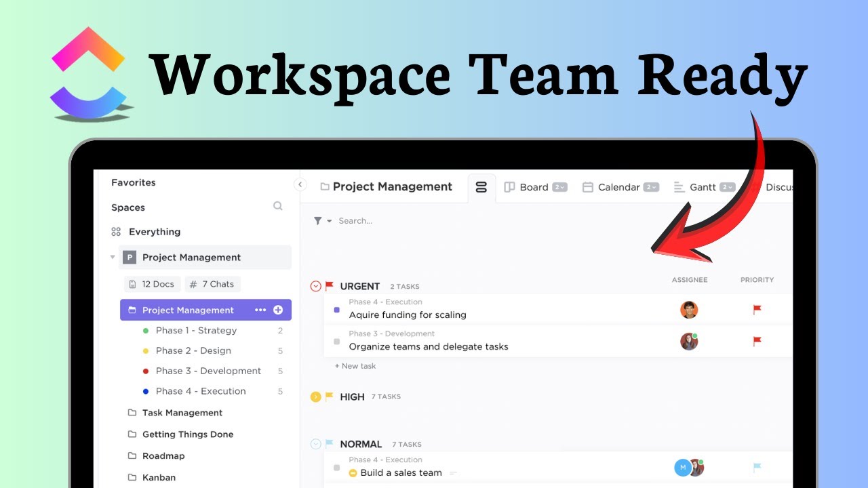The image size is (868, 488).
Task: Toggle status square of Aquire funding for scaling
Action: pyautogui.click(x=337, y=310)
